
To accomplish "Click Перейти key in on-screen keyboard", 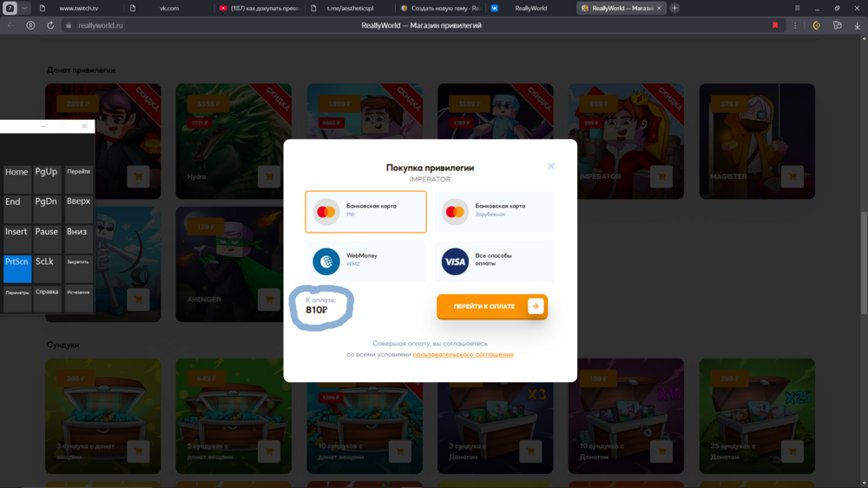I will tap(79, 178).
